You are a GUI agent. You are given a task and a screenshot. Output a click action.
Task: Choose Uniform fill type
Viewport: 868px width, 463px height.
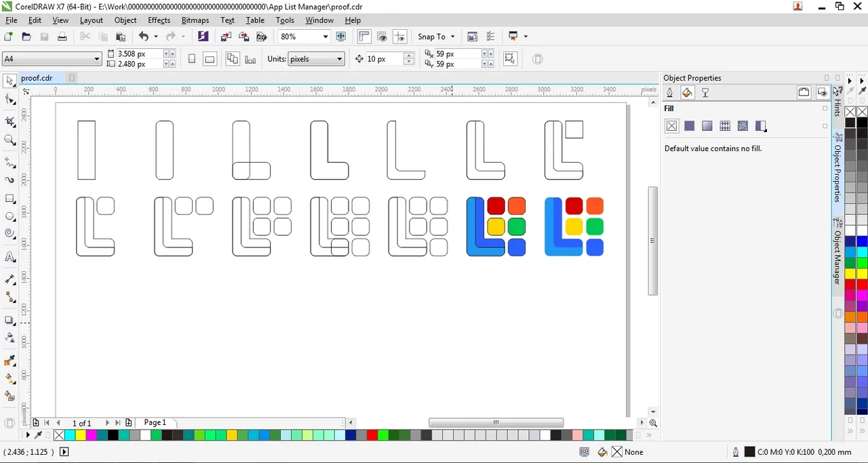690,126
